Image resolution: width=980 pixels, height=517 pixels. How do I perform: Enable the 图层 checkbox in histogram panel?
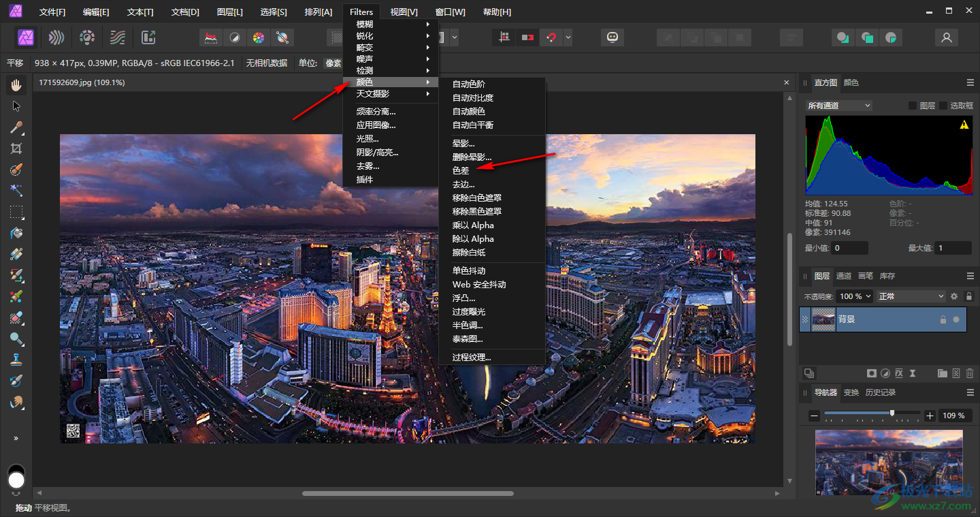913,106
